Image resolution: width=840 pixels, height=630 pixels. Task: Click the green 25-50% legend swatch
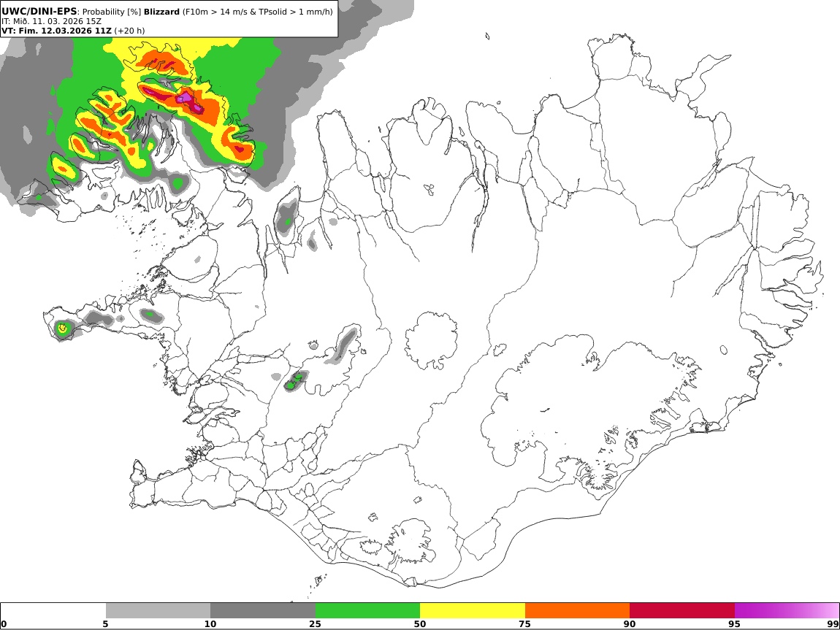click(367, 611)
